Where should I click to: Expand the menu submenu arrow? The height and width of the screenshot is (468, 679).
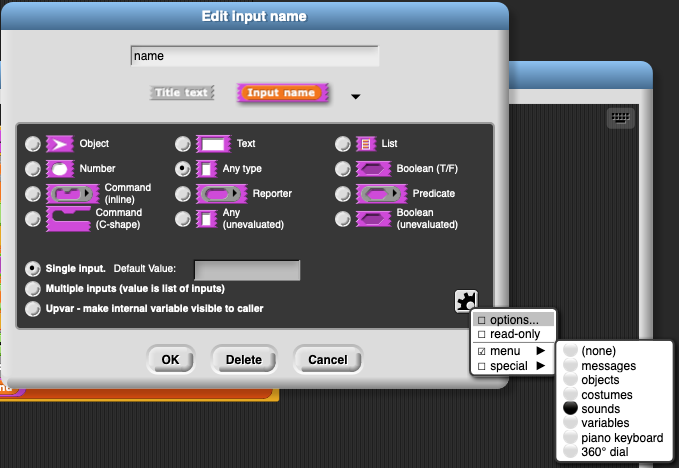coord(540,351)
